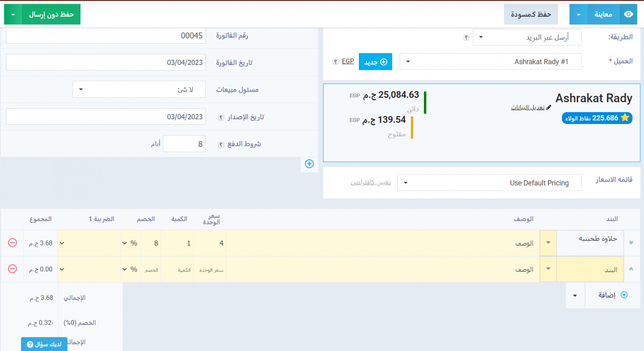
Task: Click the رقم الفاتورة input field
Action: (106, 36)
